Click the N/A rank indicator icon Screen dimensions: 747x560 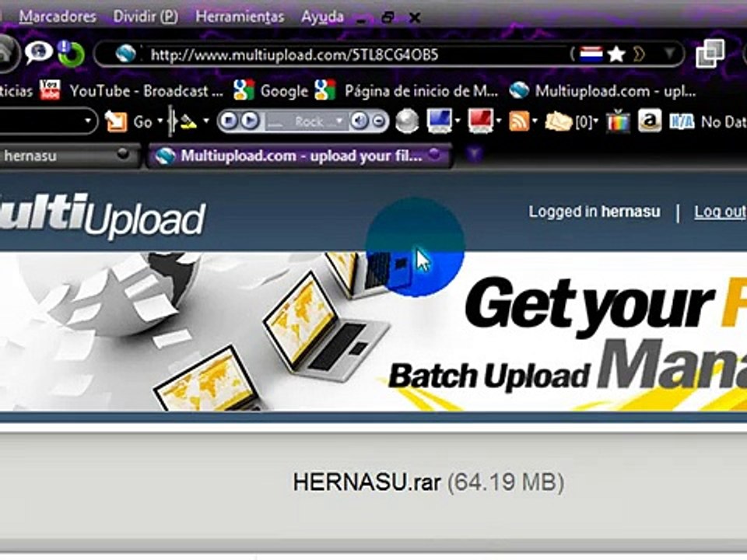[x=682, y=122]
